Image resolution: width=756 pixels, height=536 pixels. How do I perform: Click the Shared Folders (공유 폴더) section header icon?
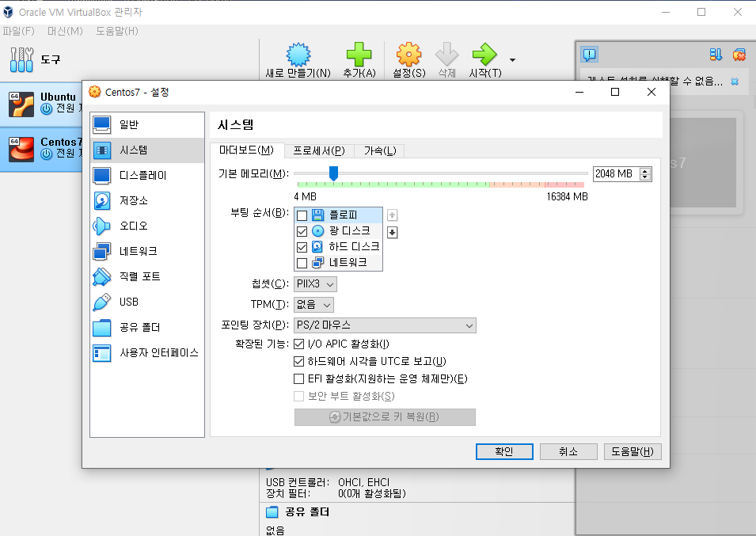[x=272, y=512]
